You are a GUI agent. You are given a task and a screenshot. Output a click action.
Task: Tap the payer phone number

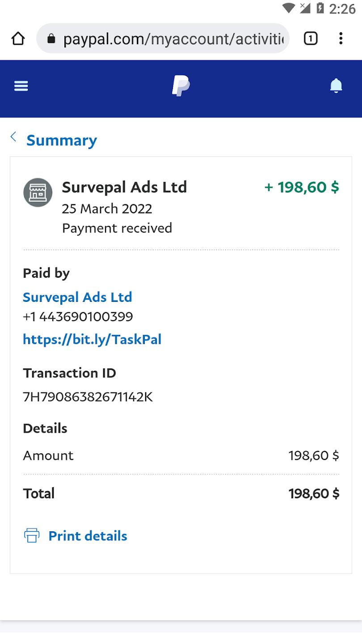pyautogui.click(x=78, y=317)
